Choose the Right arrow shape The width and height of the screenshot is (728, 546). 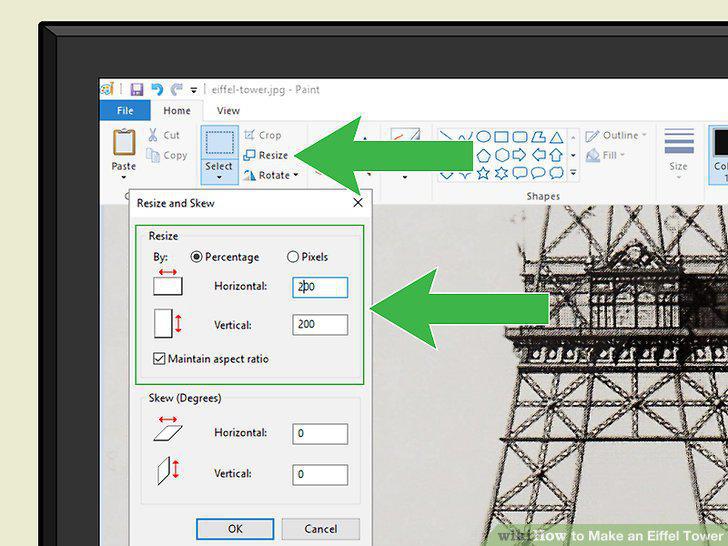click(519, 155)
